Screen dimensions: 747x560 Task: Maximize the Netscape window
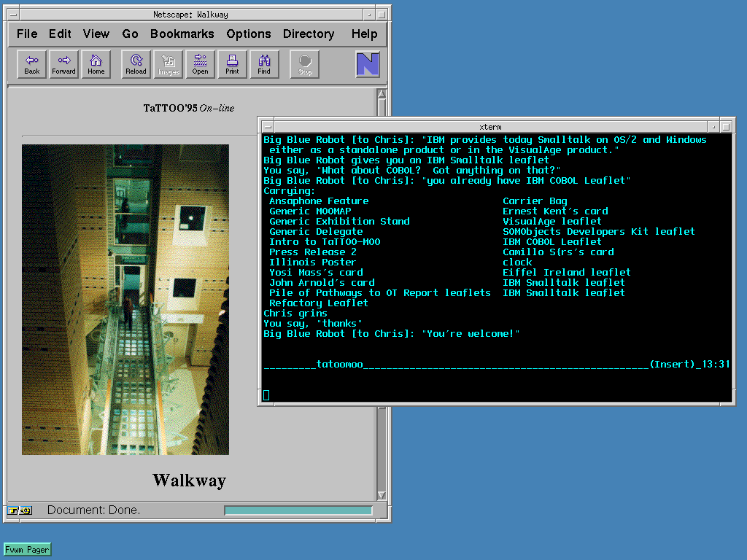click(x=381, y=15)
